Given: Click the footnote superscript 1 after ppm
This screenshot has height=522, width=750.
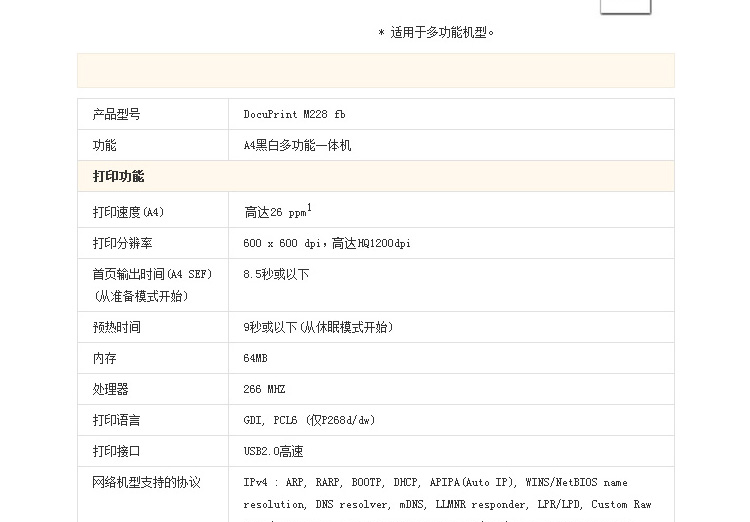Looking at the screenshot, I should 309,208.
